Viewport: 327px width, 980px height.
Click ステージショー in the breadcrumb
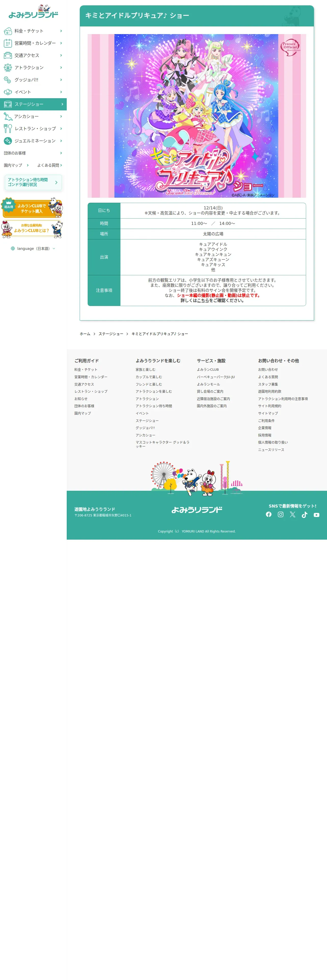click(x=111, y=334)
